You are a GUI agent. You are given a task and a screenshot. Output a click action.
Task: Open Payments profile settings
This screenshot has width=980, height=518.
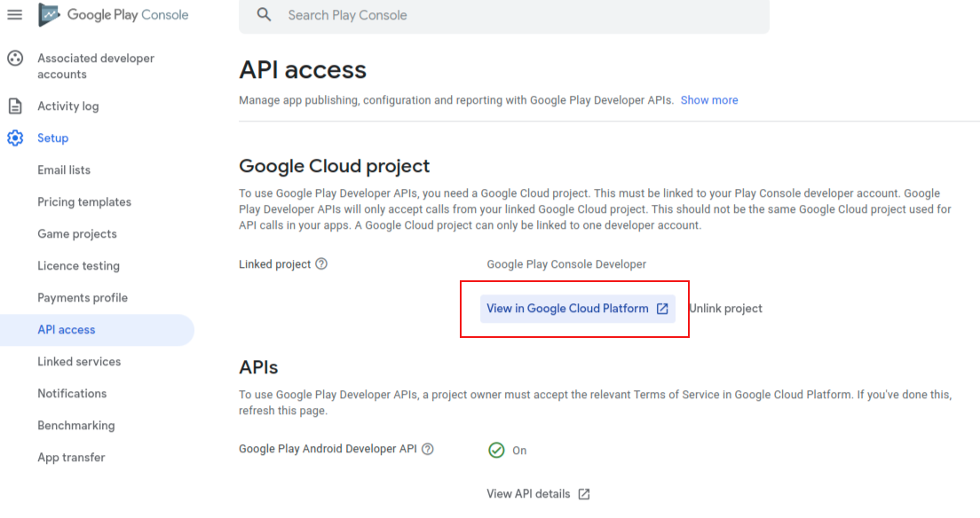coord(83,297)
